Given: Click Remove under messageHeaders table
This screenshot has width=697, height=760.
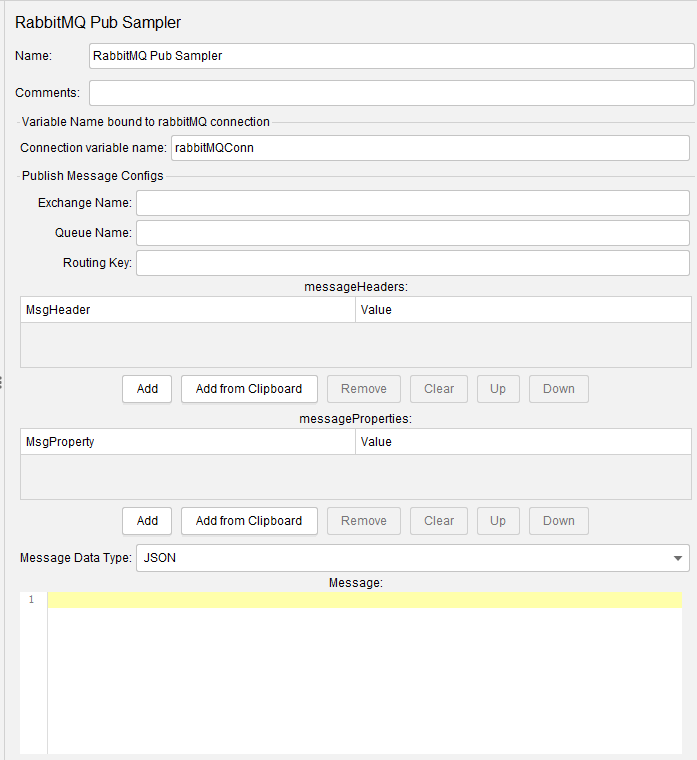Looking at the screenshot, I should (364, 389).
